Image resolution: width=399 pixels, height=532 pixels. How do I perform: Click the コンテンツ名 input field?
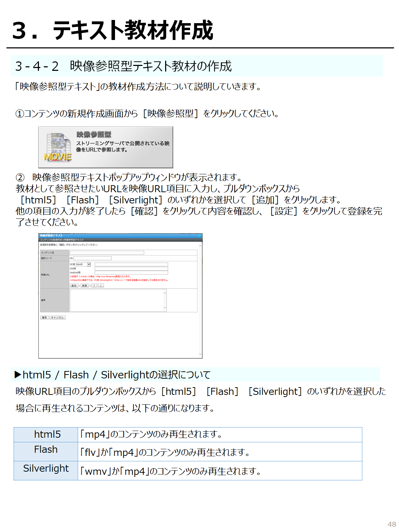[107, 252]
